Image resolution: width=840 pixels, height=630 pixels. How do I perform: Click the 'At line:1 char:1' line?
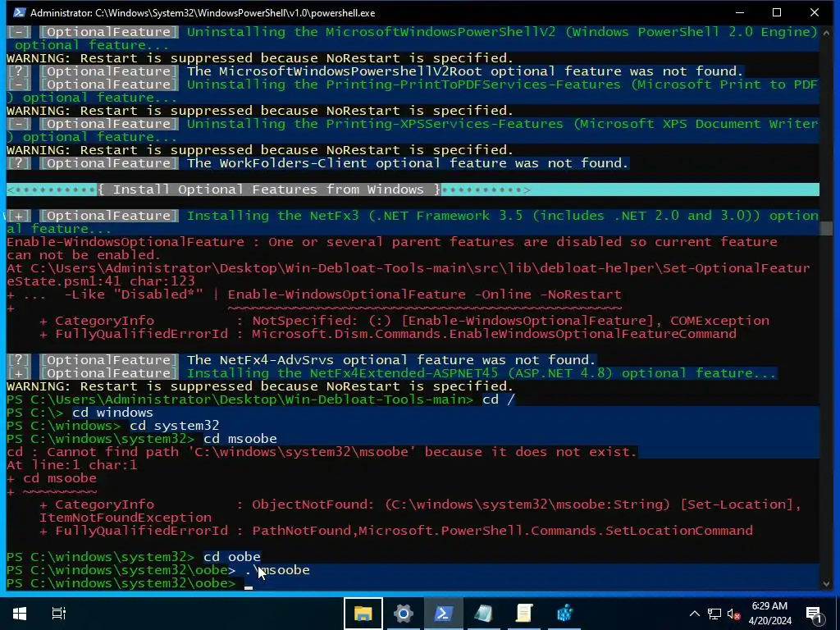(72, 465)
